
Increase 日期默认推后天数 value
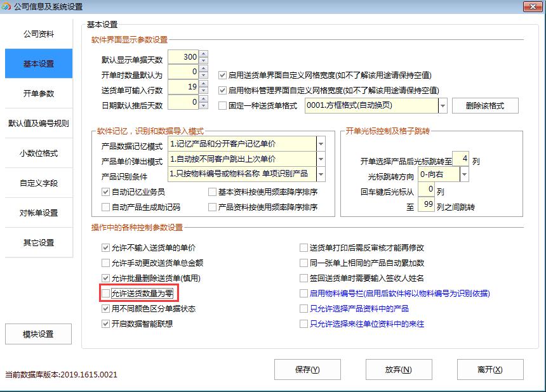(204, 99)
